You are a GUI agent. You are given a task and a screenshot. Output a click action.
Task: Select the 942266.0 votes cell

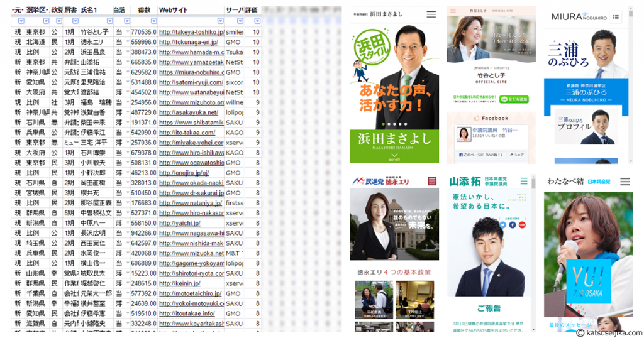(143, 233)
